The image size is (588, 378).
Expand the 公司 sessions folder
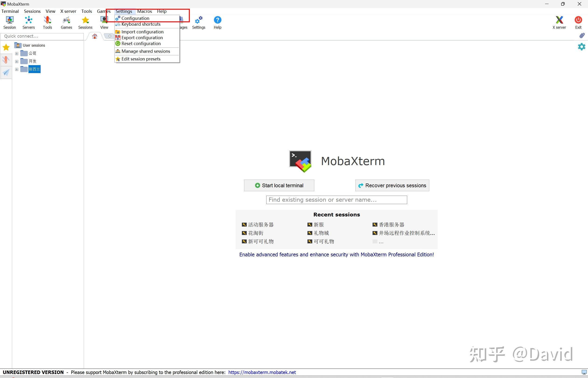click(x=16, y=53)
